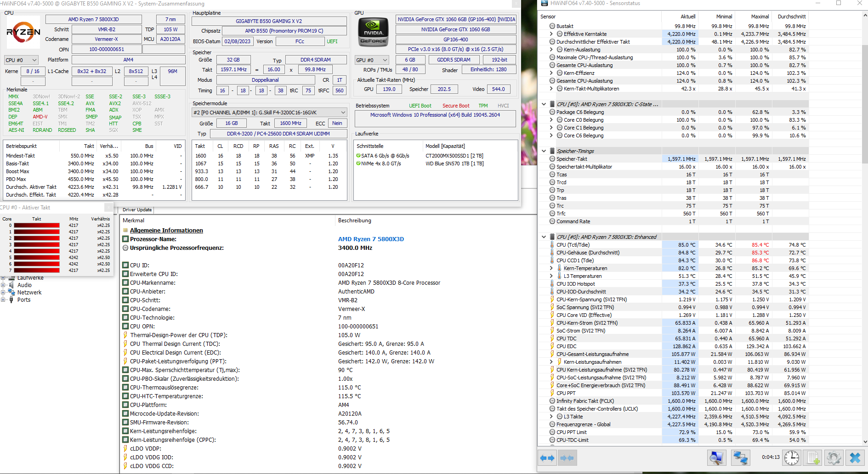Click the lightning icon beside SoC-Strom (SVI2 TFN)

(552, 331)
